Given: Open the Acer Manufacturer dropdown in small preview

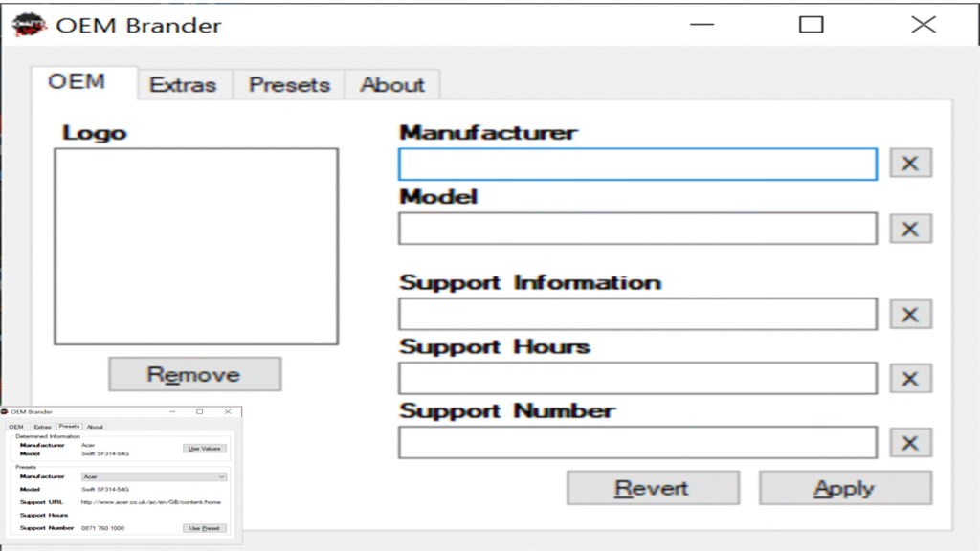Looking at the screenshot, I should click(x=154, y=475).
